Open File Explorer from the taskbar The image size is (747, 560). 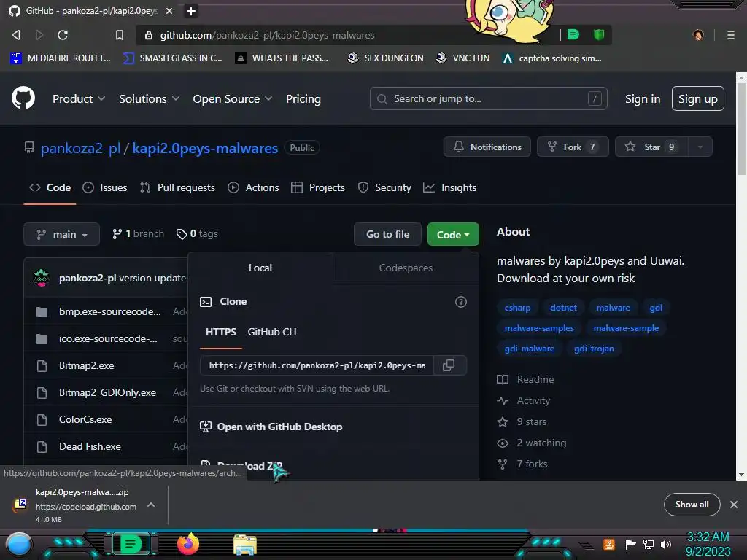(x=245, y=545)
